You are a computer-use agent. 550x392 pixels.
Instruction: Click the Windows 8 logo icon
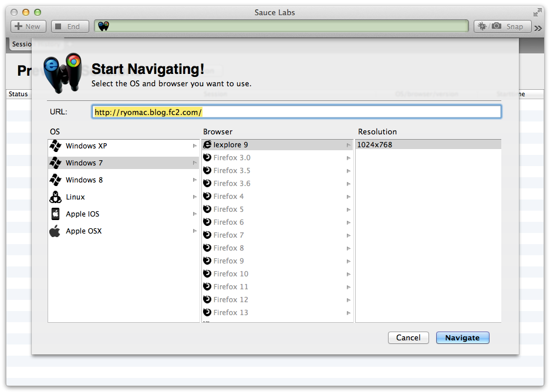tap(55, 180)
